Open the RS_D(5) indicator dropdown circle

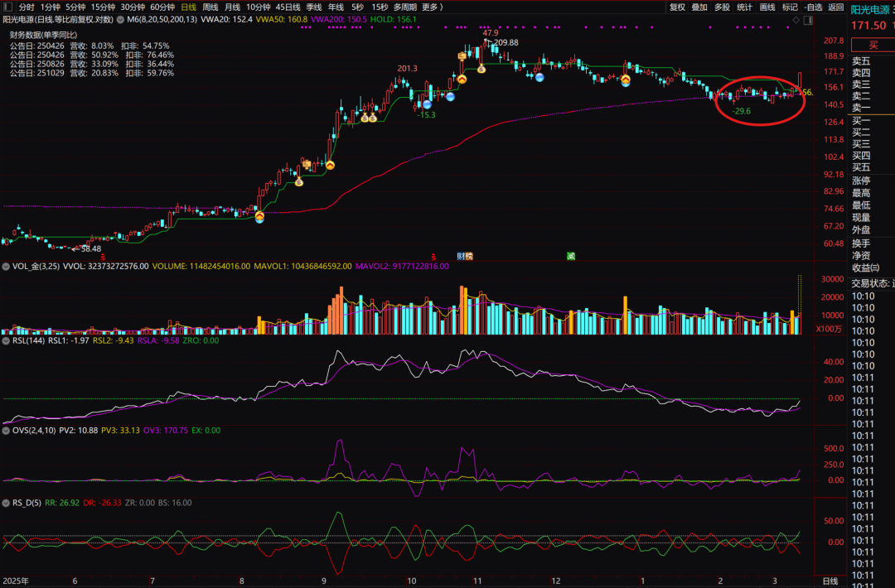tap(6, 503)
